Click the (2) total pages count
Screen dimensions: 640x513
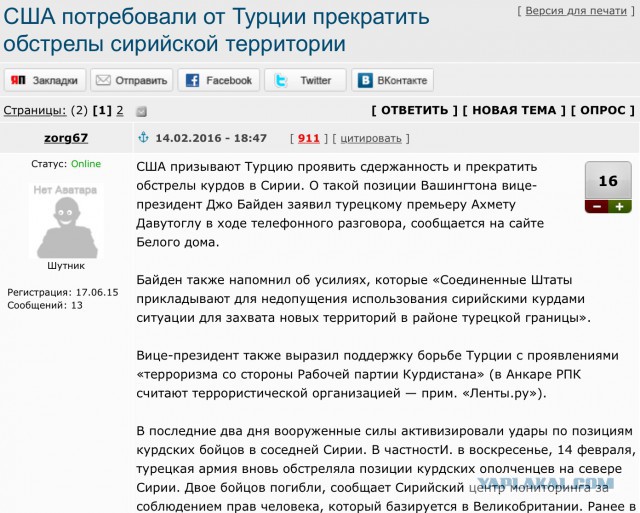coord(79,111)
